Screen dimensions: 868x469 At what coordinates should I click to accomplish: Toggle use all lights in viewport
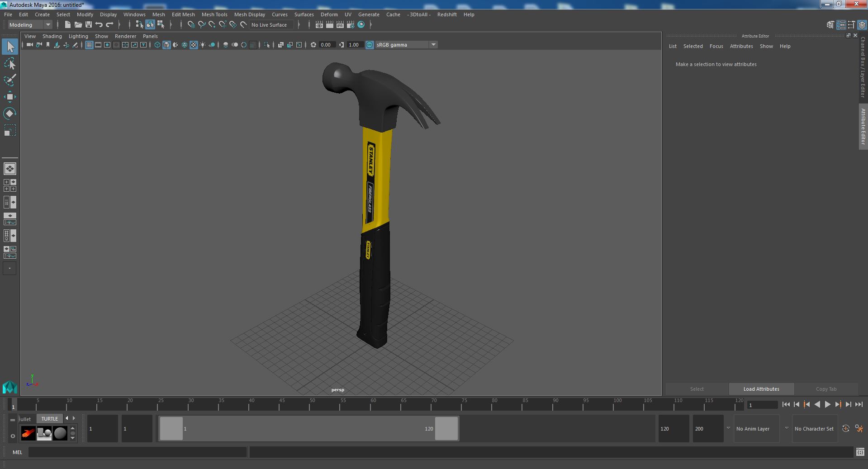coord(203,45)
